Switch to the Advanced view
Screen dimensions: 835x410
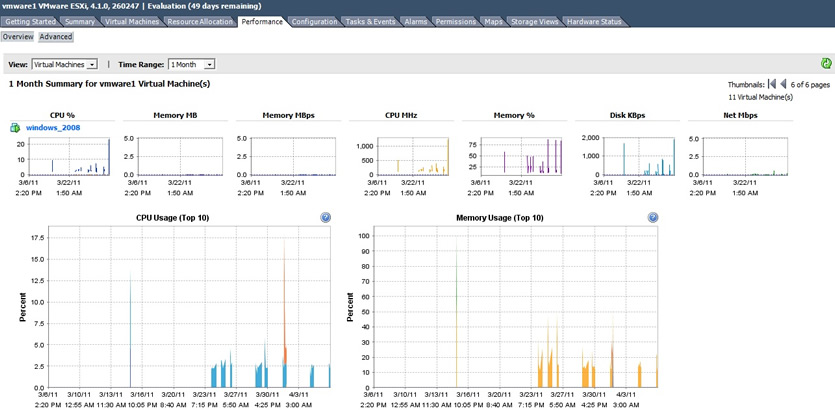point(56,37)
